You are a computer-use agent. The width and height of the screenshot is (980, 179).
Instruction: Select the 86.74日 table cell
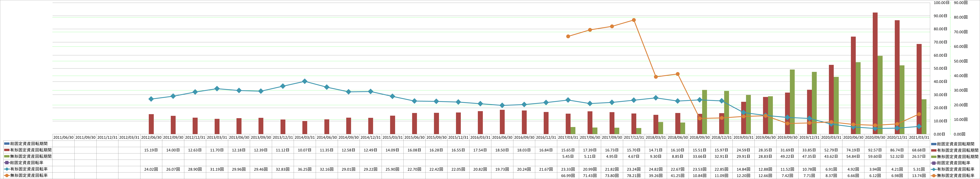897,150
